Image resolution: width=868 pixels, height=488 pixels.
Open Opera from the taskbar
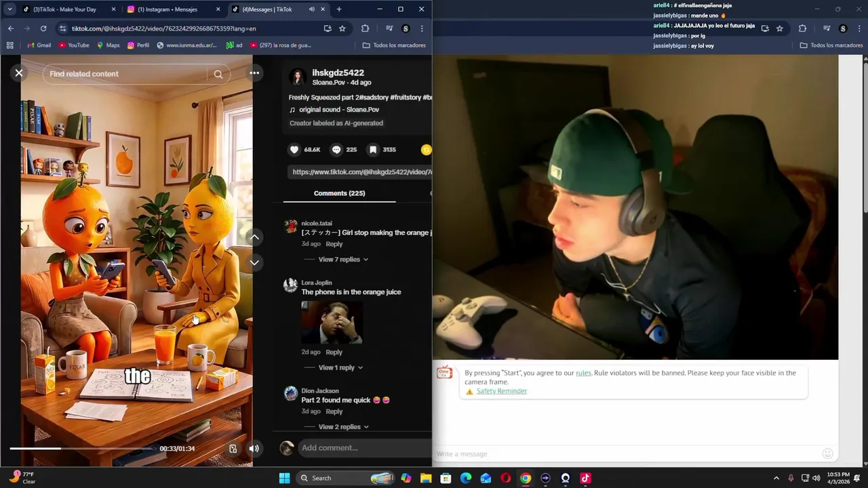click(x=505, y=478)
